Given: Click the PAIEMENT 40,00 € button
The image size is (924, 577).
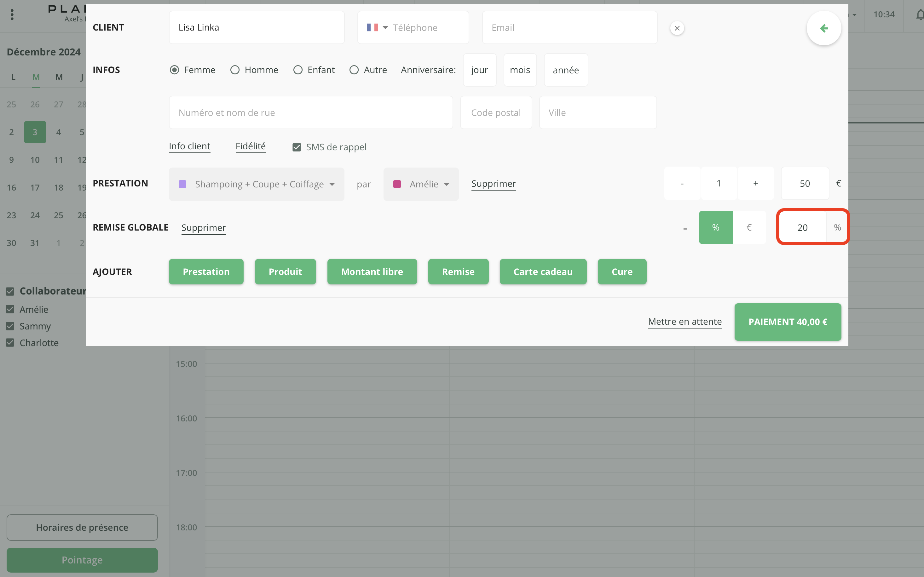Looking at the screenshot, I should click(788, 322).
